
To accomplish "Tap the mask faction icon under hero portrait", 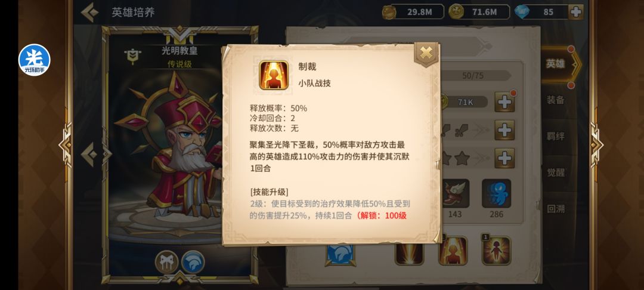I will 167,262.
